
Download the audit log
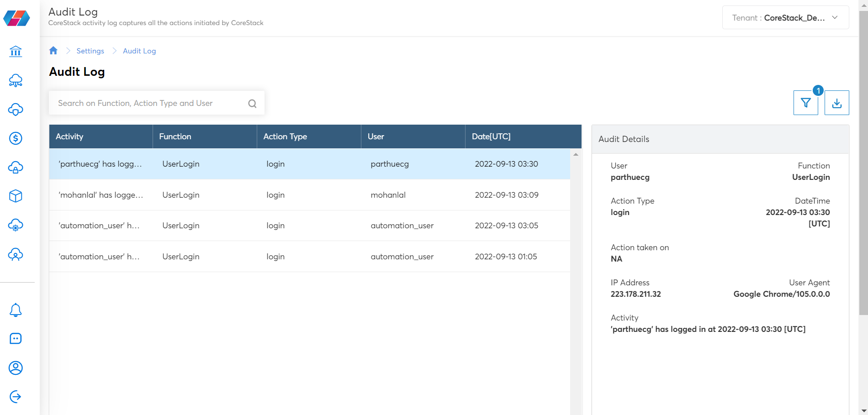click(x=837, y=103)
